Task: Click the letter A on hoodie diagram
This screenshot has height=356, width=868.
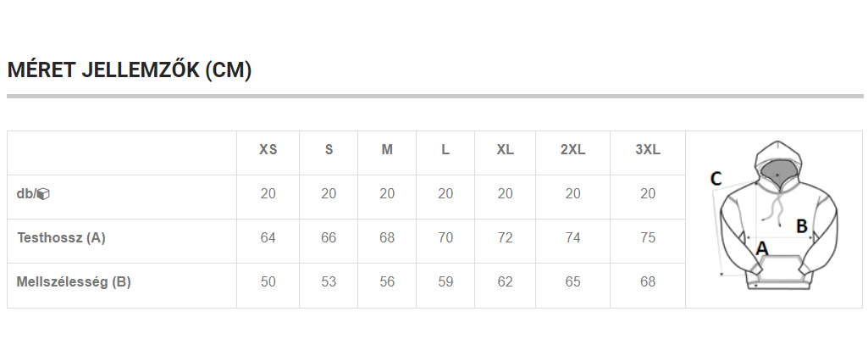Action: click(762, 248)
